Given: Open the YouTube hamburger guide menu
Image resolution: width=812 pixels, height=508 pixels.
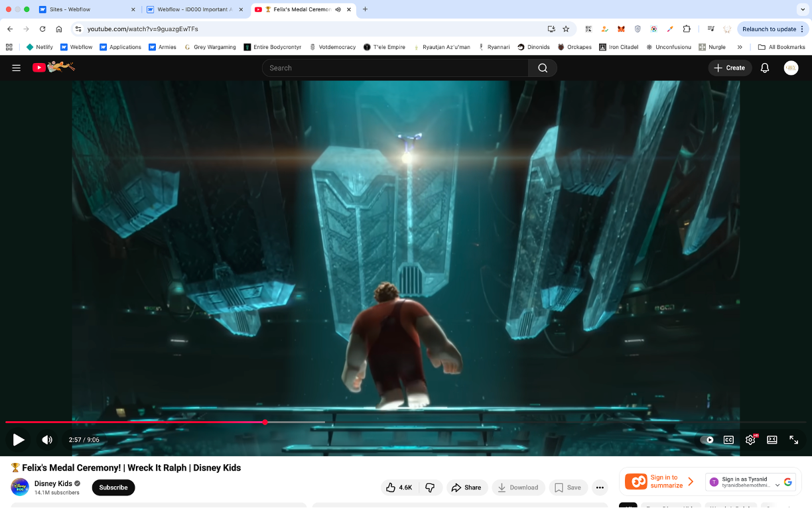Looking at the screenshot, I should pyautogui.click(x=17, y=68).
